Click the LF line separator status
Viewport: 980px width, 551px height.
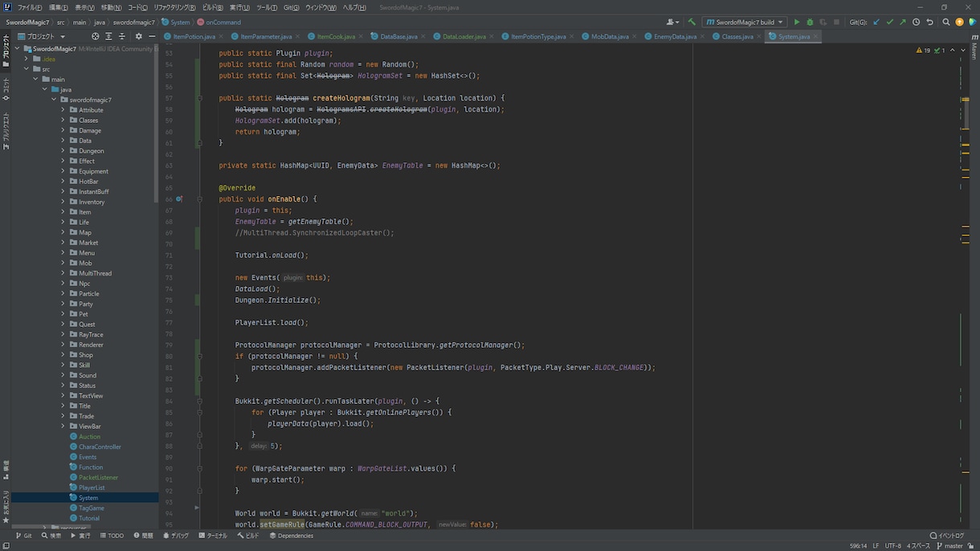(x=876, y=546)
